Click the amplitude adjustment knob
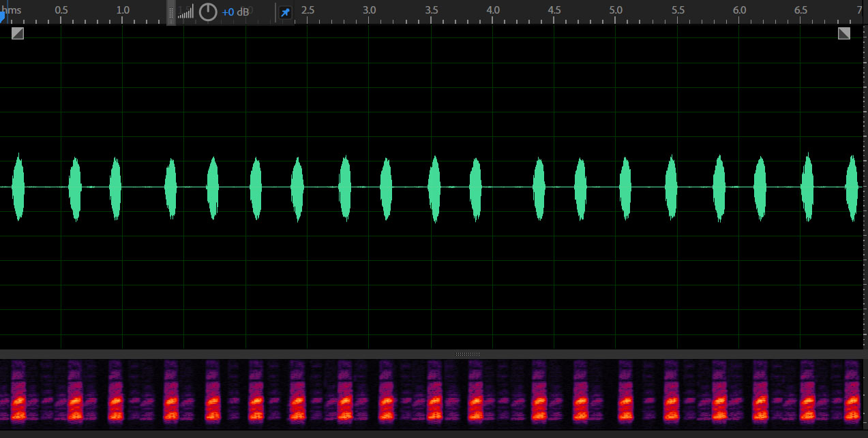 (208, 12)
